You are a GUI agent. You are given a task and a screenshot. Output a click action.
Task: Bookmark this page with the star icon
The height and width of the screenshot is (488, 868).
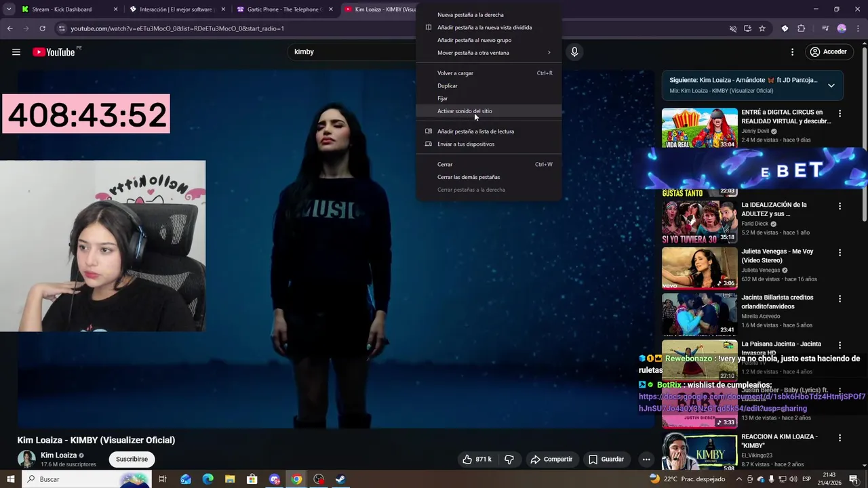[762, 28]
